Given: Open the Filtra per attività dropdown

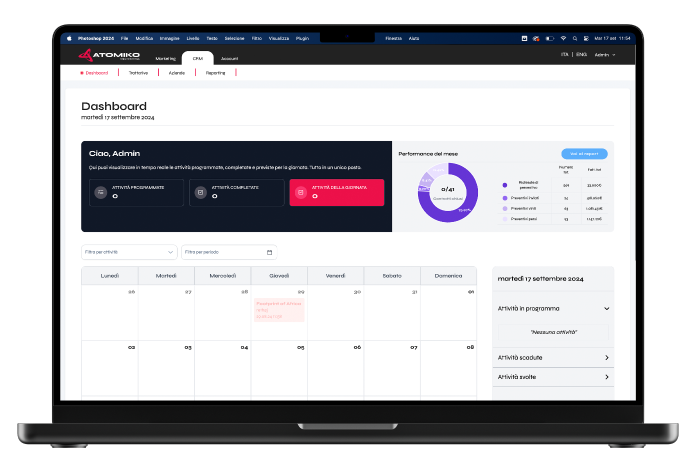Looking at the screenshot, I should coord(129,252).
